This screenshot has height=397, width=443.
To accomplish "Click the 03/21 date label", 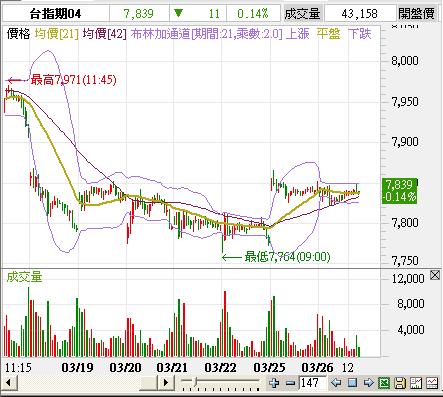I will 172,368.
